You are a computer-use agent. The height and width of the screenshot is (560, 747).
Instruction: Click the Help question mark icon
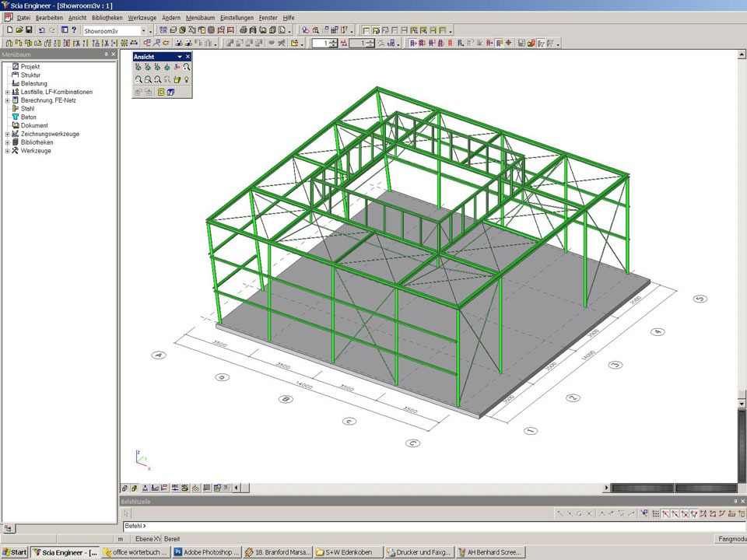(74, 30)
